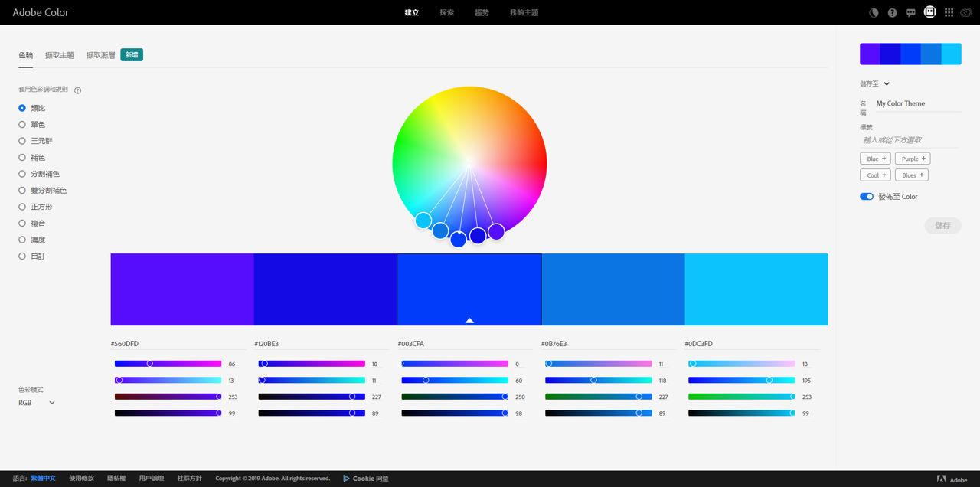Open the 探索 top navigation item

click(x=447, y=12)
